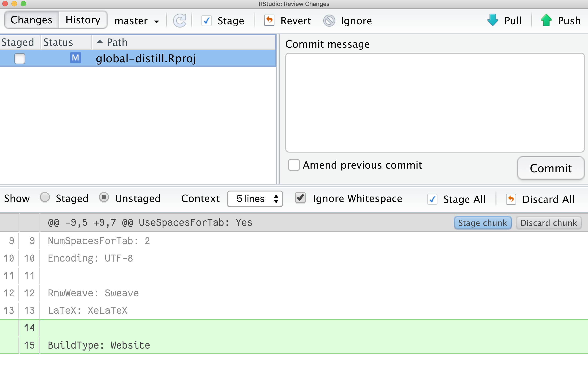The width and height of the screenshot is (588, 388).
Task: Click the Pull down-arrow icon
Action: [493, 20]
